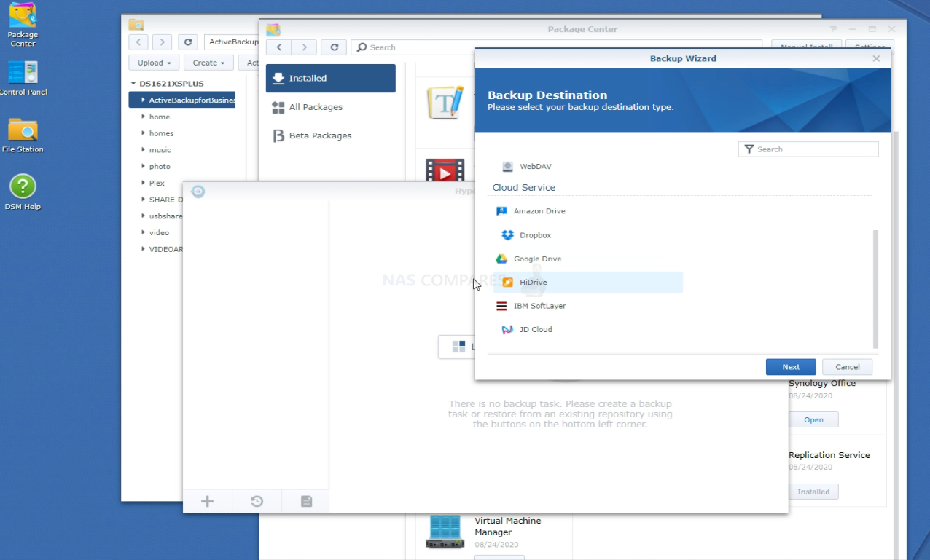Select the WebDAV destination icon

click(x=507, y=167)
